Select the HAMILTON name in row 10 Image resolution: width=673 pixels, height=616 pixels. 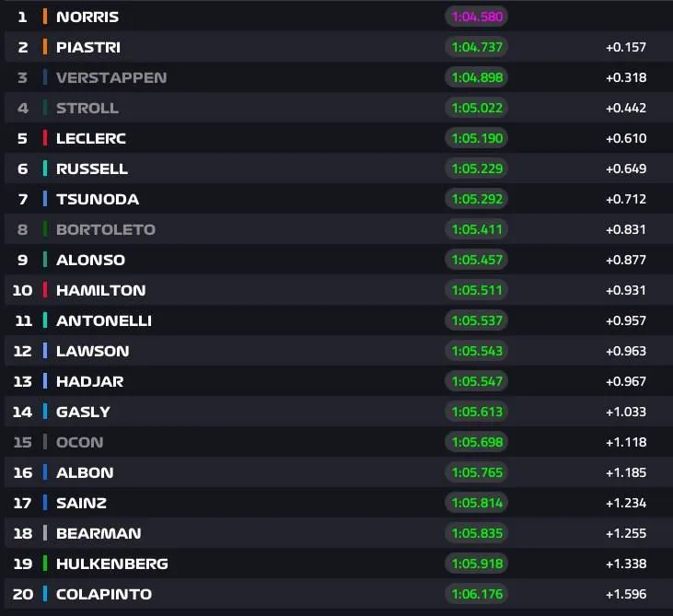(x=101, y=290)
